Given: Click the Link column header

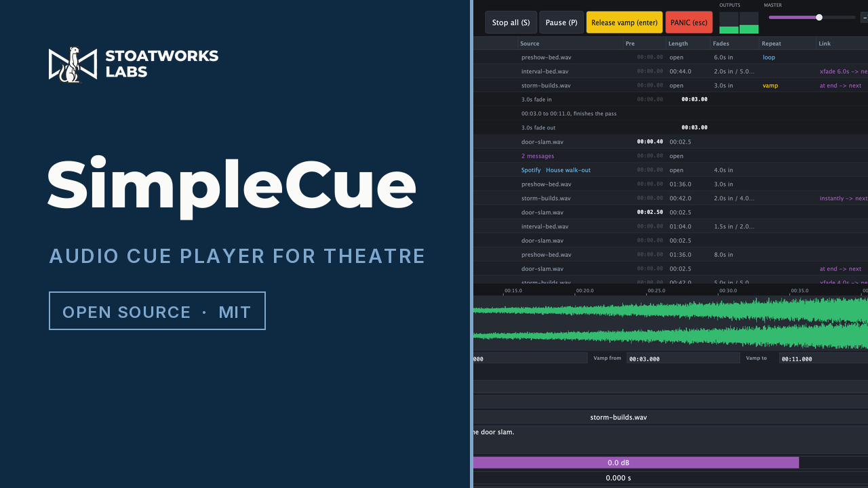Looking at the screenshot, I should pos(842,43).
